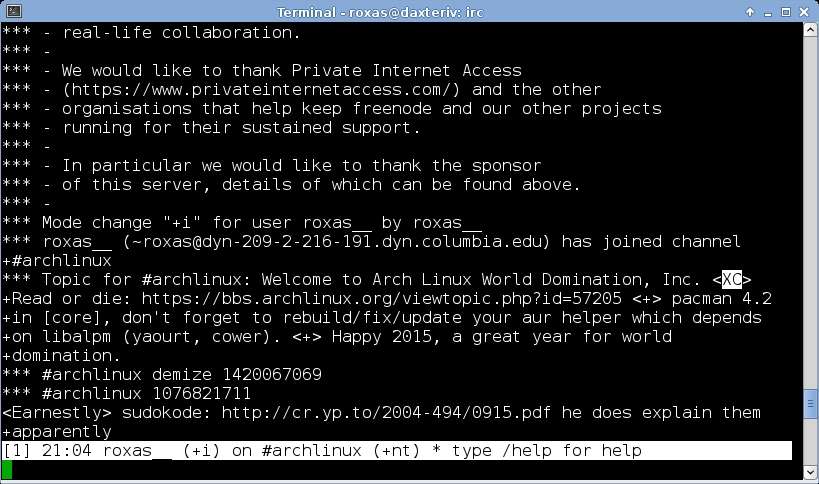Click the roll-up arrow button in title bar
The height and width of the screenshot is (484, 819).
[x=750, y=11]
